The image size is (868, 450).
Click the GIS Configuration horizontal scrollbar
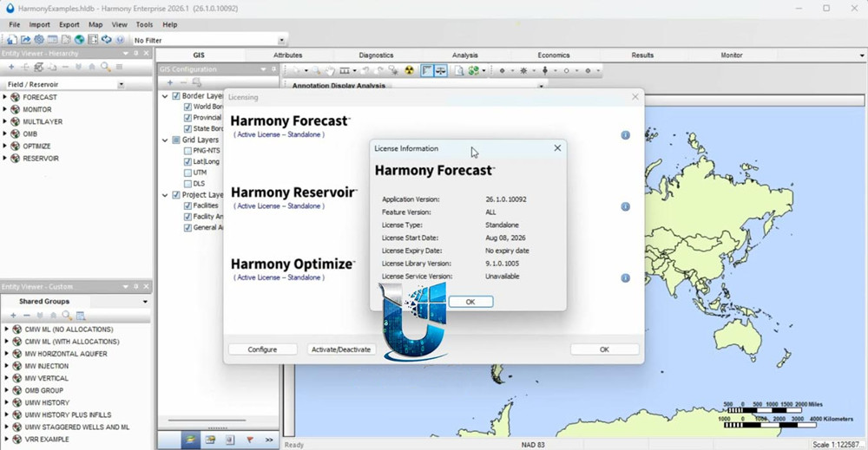tap(207, 421)
